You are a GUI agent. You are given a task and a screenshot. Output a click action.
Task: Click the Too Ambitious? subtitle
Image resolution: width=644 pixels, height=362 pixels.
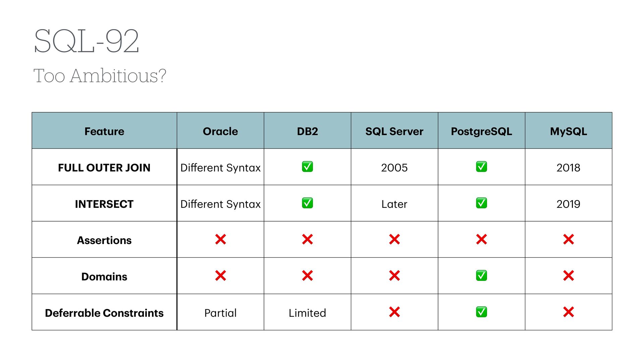[x=100, y=76]
